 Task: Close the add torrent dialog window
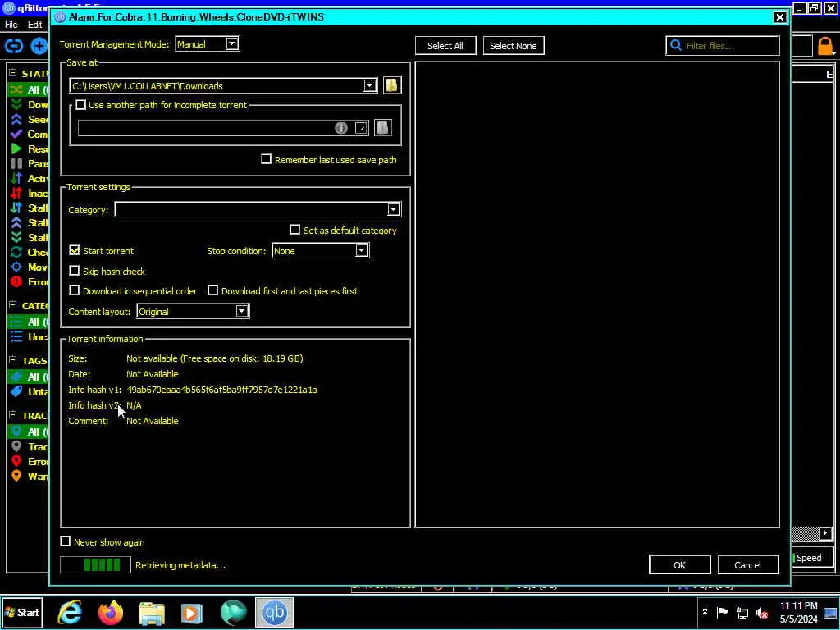[780, 18]
